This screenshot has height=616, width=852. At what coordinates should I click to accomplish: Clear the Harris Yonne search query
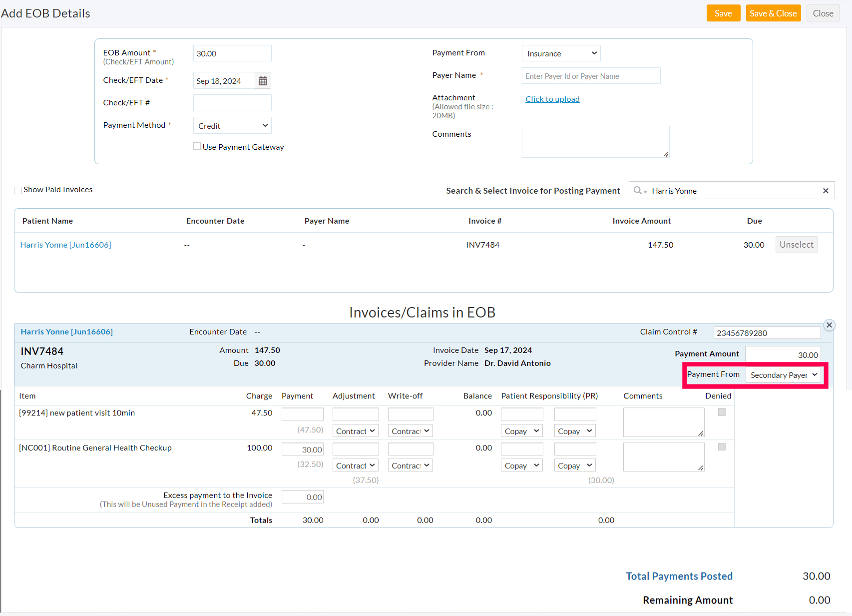click(x=826, y=190)
